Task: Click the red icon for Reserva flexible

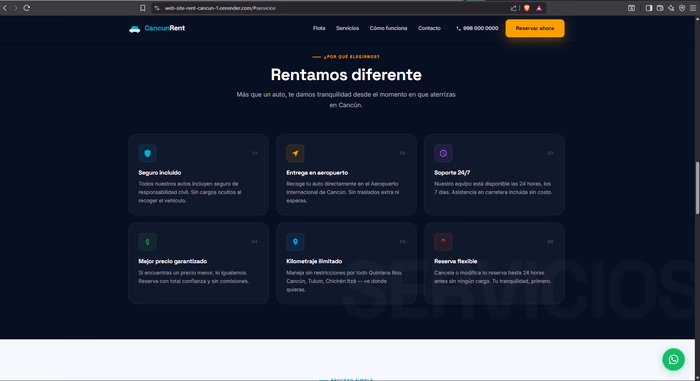Action: pyautogui.click(x=443, y=242)
